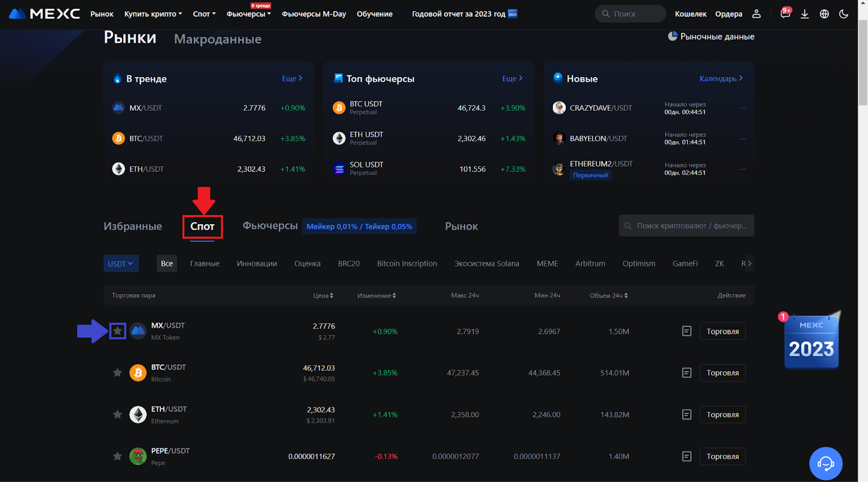Open Ордера in the header

pyautogui.click(x=729, y=14)
